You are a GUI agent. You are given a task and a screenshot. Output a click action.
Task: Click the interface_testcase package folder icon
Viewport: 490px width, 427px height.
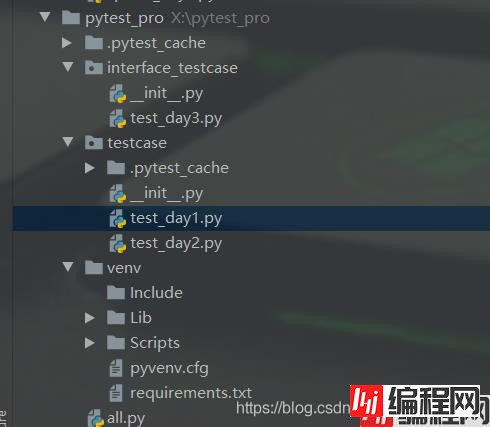click(x=94, y=68)
